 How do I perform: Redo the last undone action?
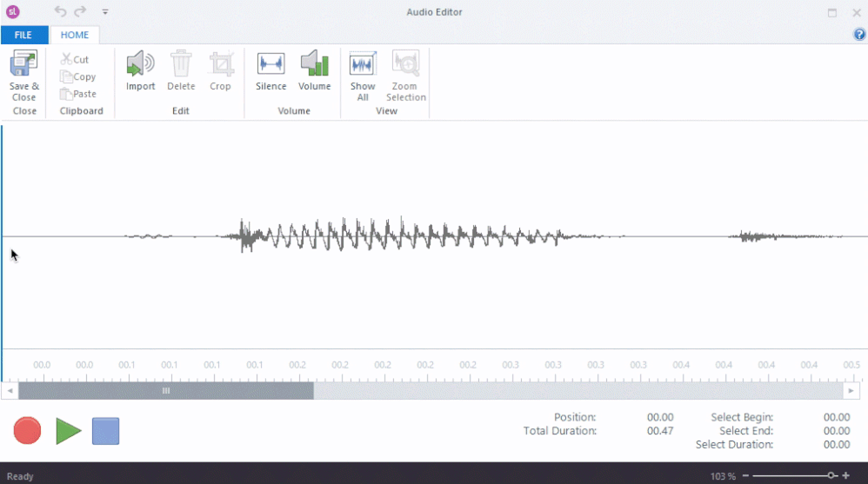pos(81,11)
